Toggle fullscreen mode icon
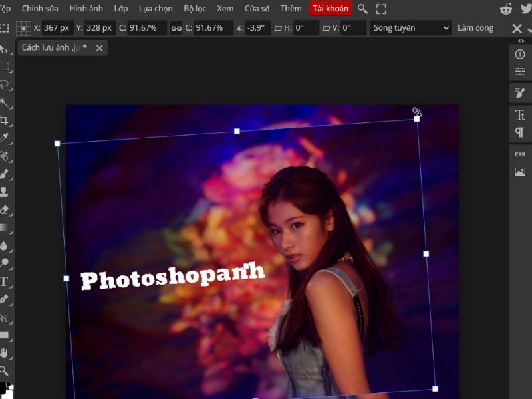The width and height of the screenshot is (532, 399). [x=381, y=9]
